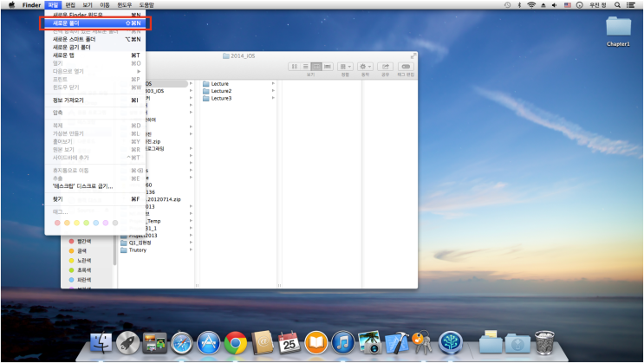
Task: Expand arrow next to Q1_김현정 folder
Action: pos(191,243)
